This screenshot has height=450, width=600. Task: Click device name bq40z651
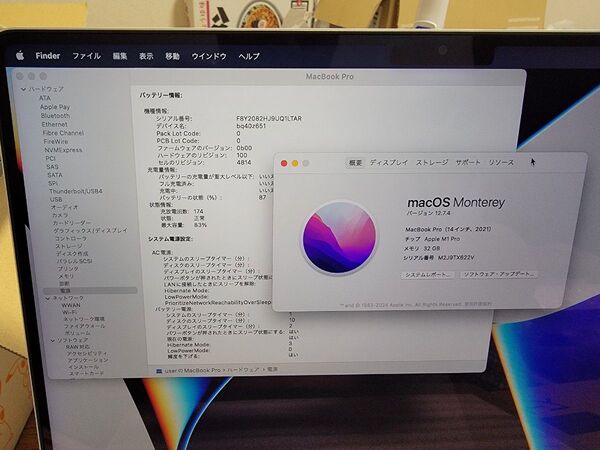tap(251, 126)
